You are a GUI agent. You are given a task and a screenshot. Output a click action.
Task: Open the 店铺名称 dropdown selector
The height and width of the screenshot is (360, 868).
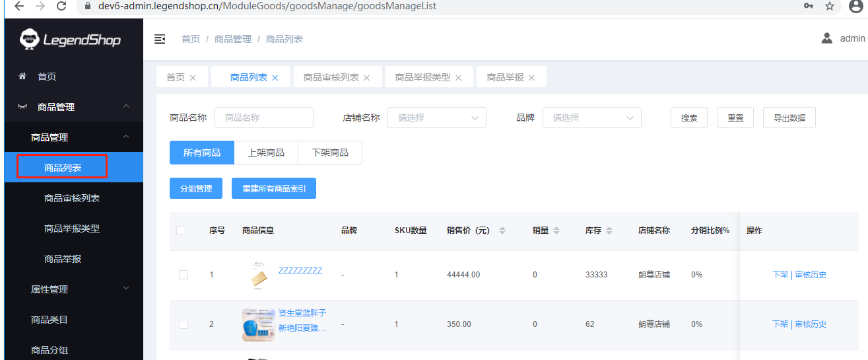tap(436, 118)
